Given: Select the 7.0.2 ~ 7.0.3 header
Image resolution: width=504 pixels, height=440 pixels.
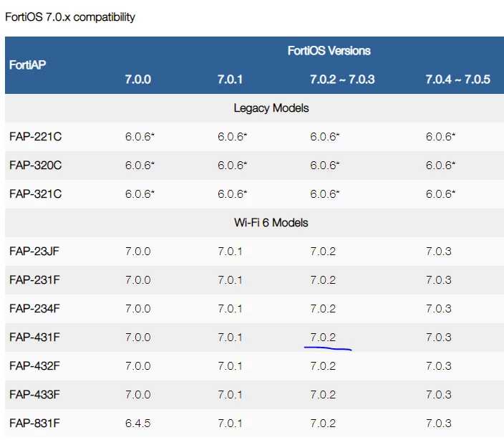Looking at the screenshot, I should click(342, 80).
